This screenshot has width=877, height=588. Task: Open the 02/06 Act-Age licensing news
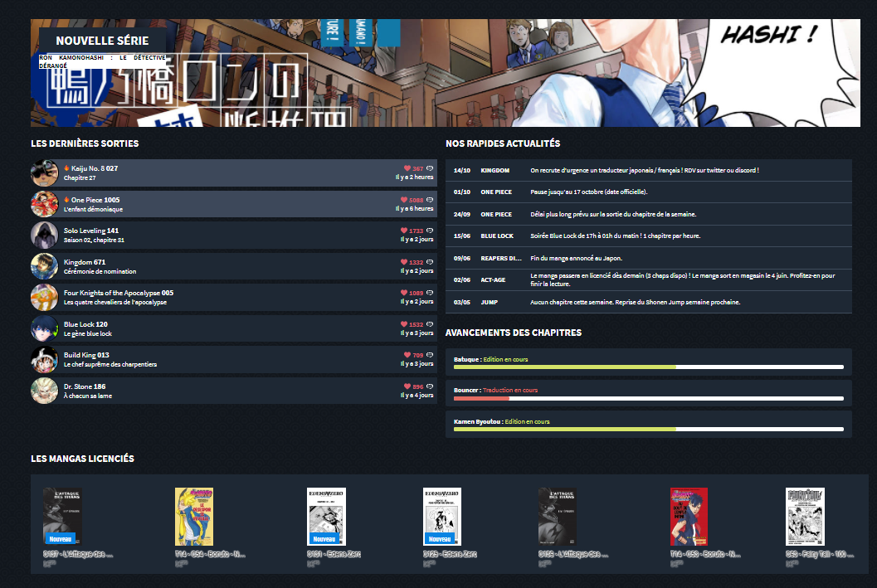coord(649,280)
